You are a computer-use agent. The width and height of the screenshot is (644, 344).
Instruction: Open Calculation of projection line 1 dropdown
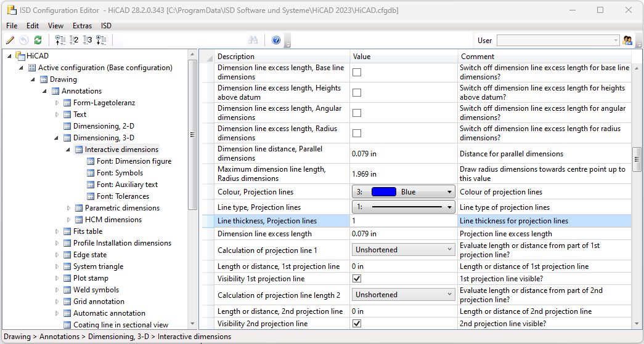click(404, 250)
